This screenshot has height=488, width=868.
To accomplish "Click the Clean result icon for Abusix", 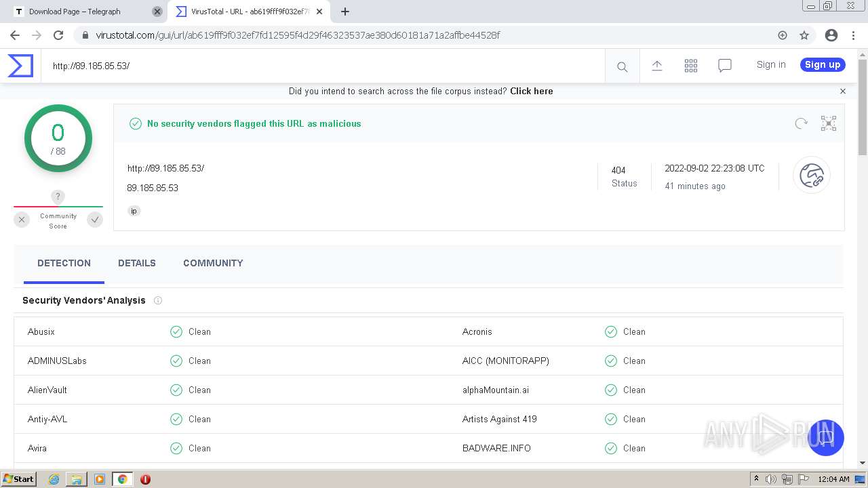I will (176, 331).
